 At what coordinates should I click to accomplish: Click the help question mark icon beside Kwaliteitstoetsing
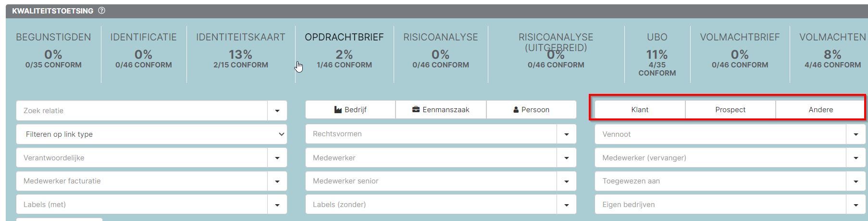(x=102, y=11)
